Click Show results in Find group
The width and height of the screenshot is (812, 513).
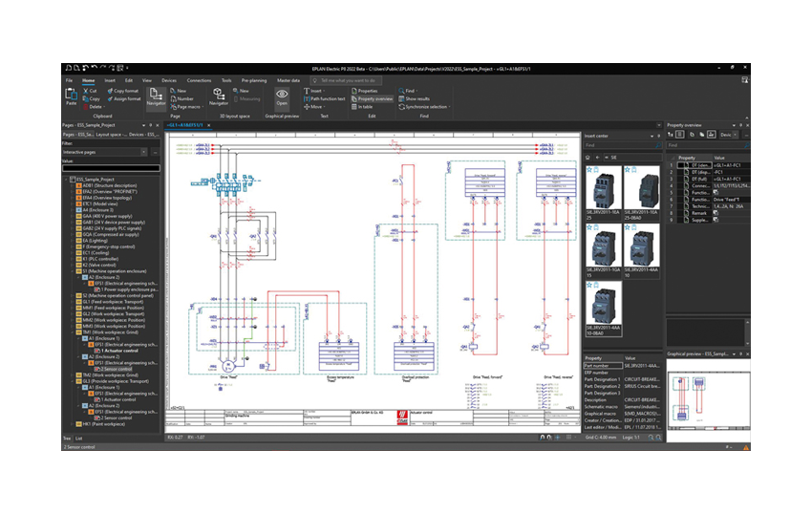pyautogui.click(x=414, y=98)
